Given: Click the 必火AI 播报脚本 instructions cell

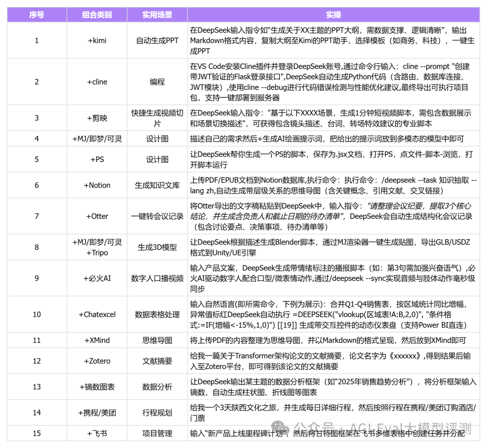Looking at the screenshot, I should coord(334,278).
